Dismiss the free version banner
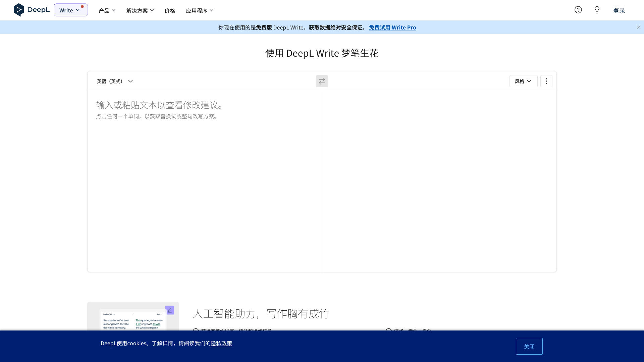This screenshot has width=644, height=362. 638,27
